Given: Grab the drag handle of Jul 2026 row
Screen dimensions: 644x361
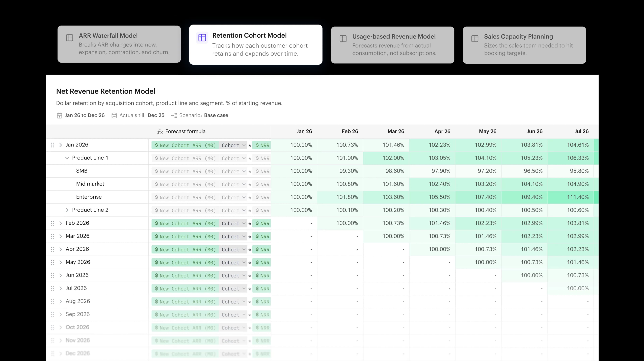Looking at the screenshot, I should (x=52, y=289).
